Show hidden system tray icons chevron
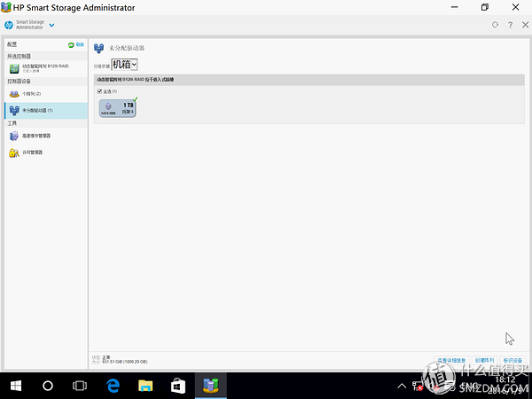Image resolution: width=532 pixels, height=399 pixels. pos(402,386)
